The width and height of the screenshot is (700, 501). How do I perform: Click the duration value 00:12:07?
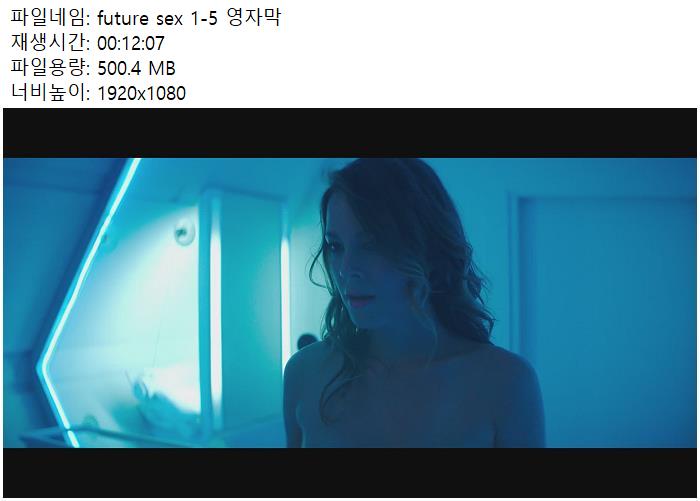pyautogui.click(x=131, y=43)
